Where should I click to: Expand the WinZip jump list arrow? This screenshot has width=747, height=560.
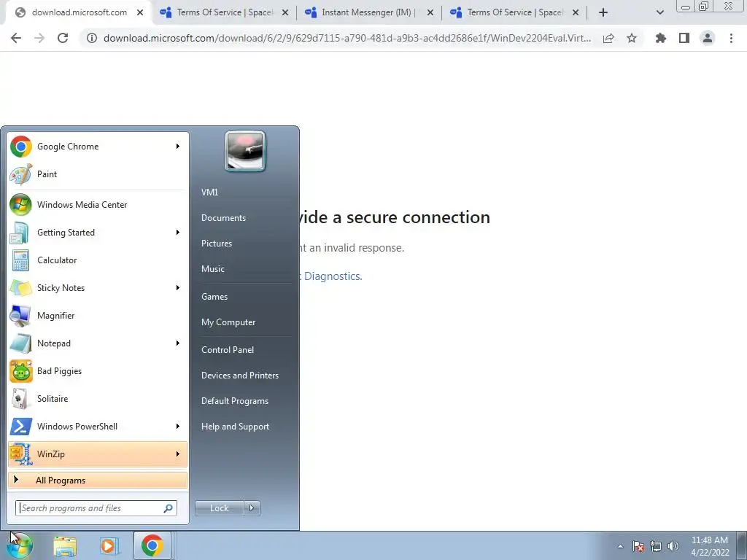[x=178, y=454]
